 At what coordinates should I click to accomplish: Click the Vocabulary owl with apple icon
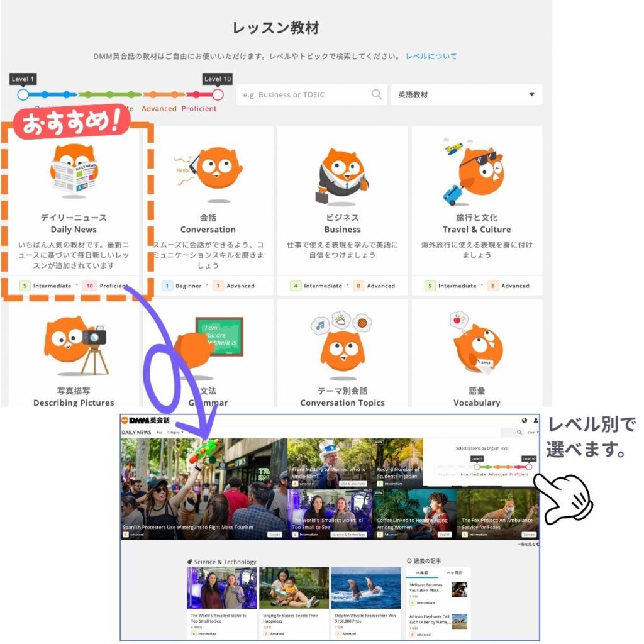click(477, 343)
